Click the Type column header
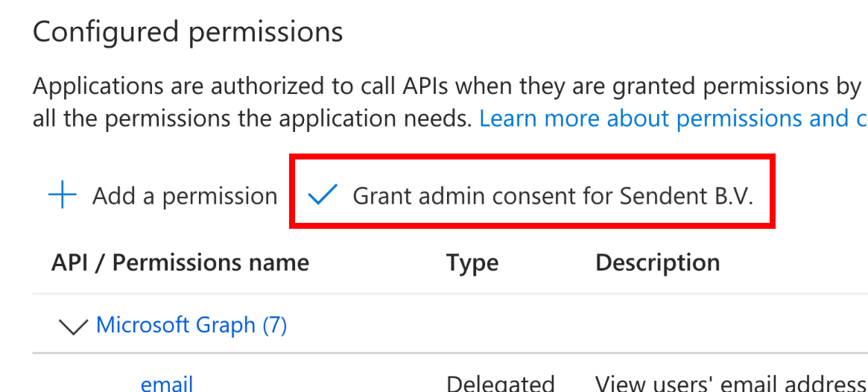The width and height of the screenshot is (868, 392). coord(472,262)
